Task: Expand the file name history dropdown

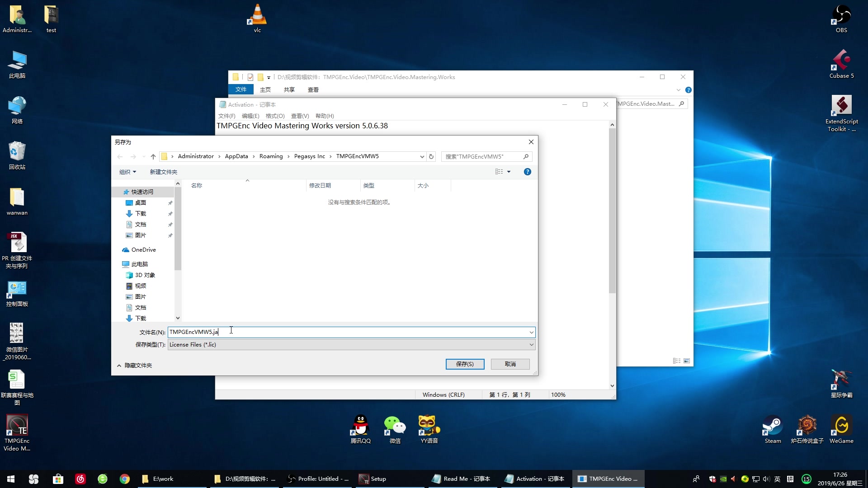Action: (x=531, y=333)
